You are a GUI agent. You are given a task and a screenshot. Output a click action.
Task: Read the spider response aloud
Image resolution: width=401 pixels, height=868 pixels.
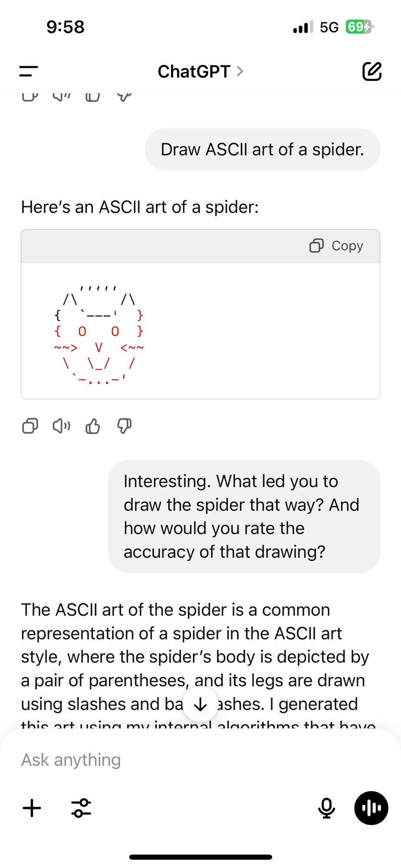click(x=61, y=426)
